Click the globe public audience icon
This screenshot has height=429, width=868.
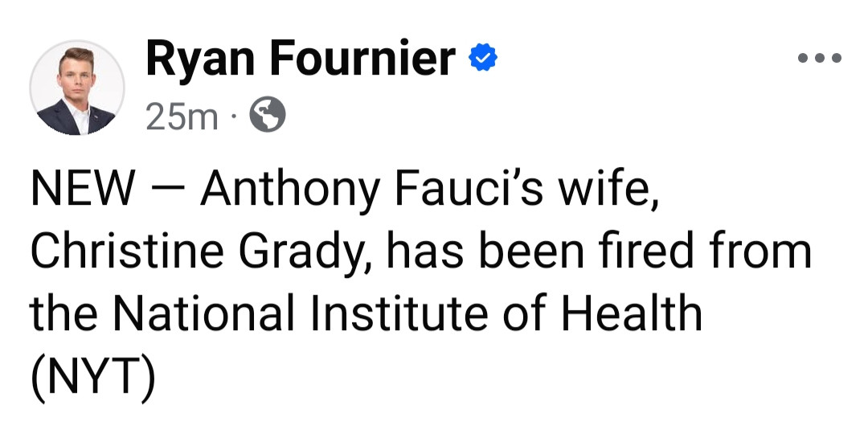click(x=268, y=117)
